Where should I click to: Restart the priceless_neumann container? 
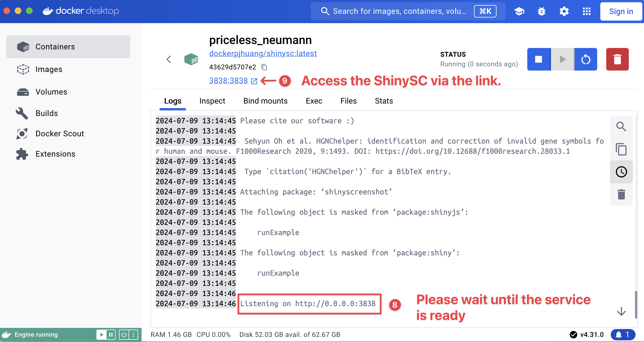click(586, 59)
